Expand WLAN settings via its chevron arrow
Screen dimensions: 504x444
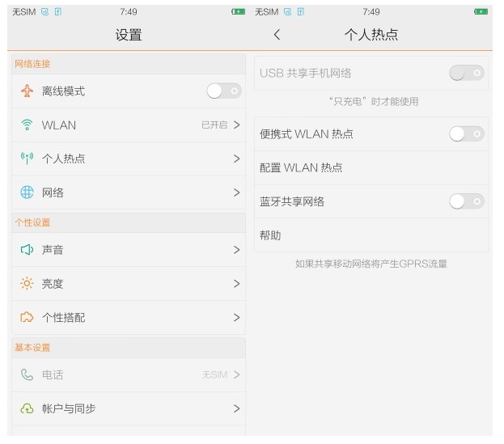click(236, 125)
